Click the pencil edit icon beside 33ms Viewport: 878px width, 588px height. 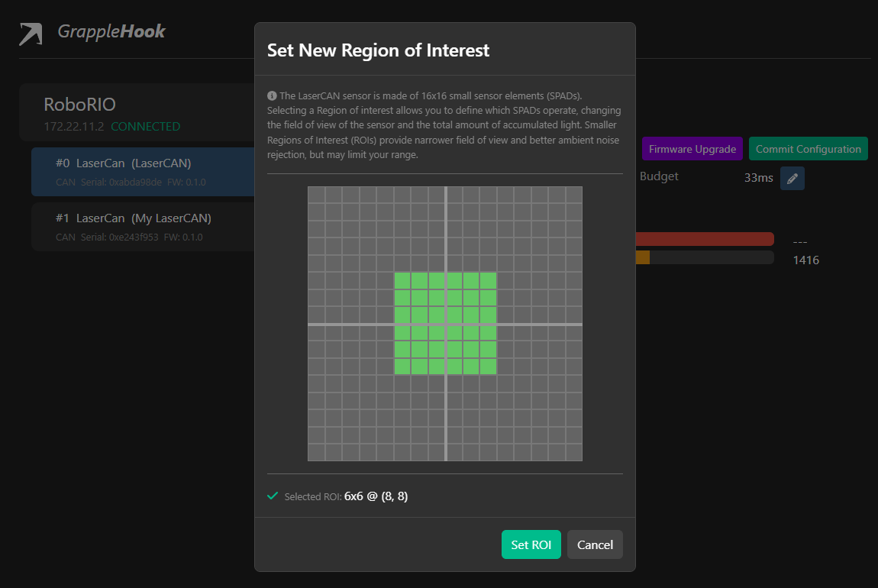792,178
